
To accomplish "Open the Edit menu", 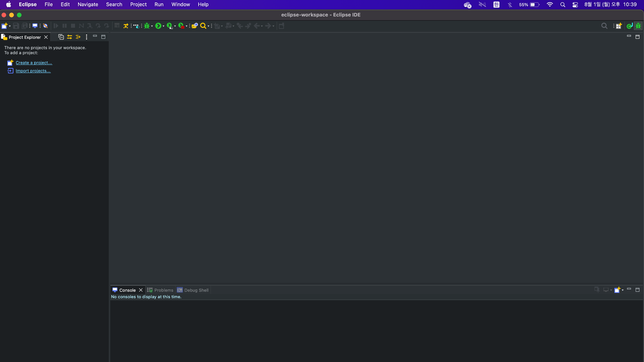I will tap(65, 5).
